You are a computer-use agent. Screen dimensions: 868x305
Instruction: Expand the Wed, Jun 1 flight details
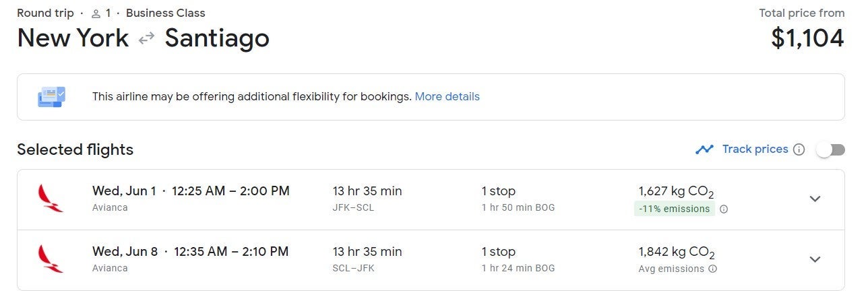815,199
